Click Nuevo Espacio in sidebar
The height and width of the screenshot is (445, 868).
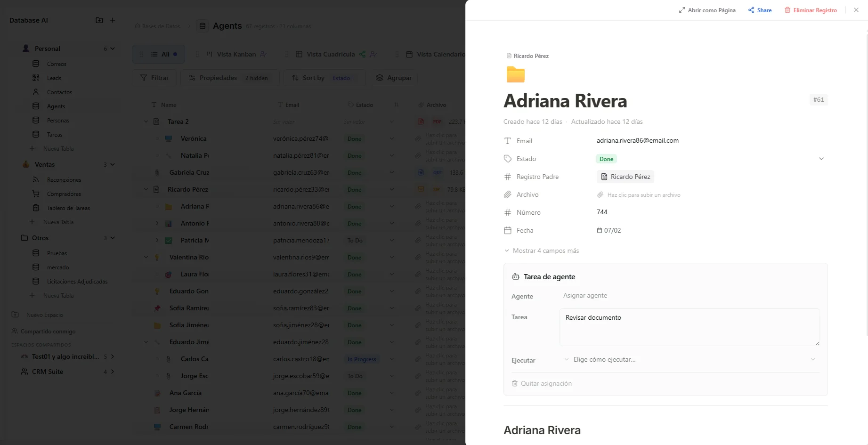(45, 315)
